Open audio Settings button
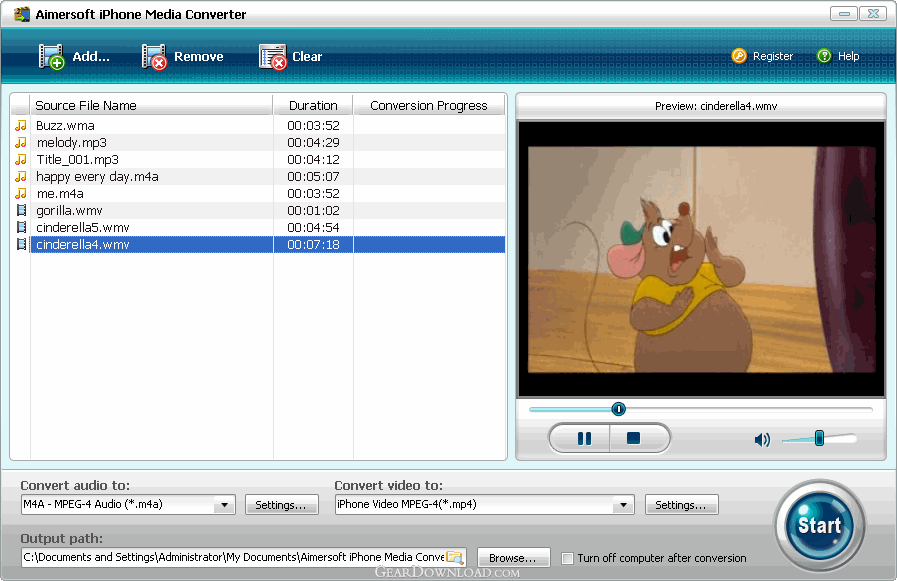The image size is (897, 581). [281, 504]
